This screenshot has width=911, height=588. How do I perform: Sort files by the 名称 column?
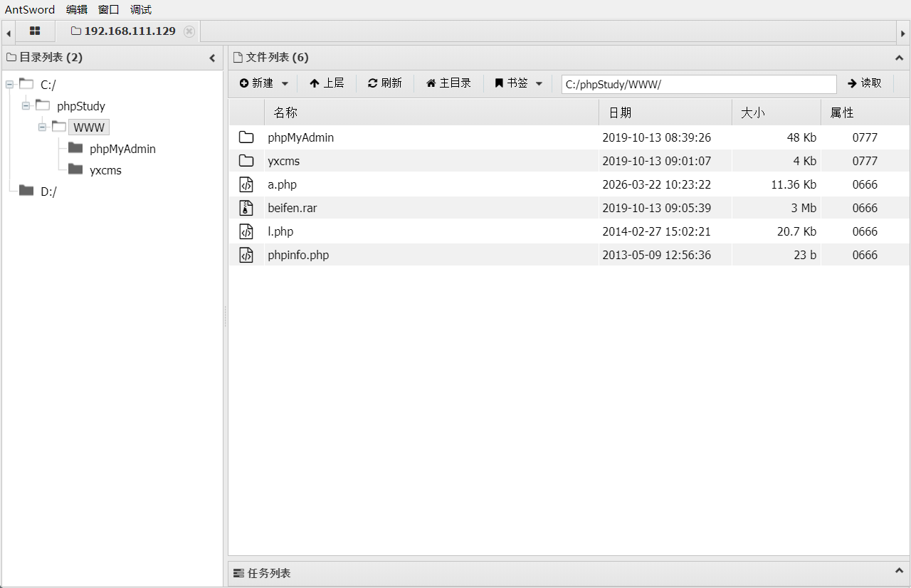[x=431, y=112]
